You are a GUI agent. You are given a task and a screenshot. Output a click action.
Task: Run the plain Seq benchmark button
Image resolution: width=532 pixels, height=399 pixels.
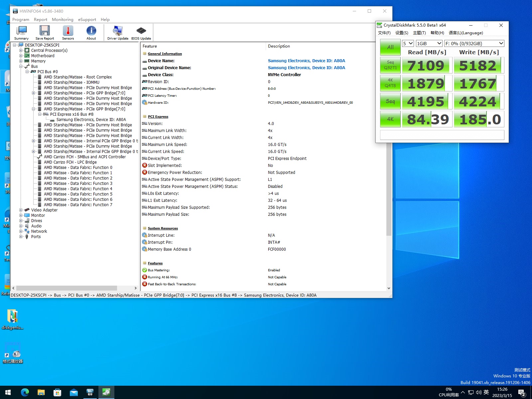(x=390, y=101)
